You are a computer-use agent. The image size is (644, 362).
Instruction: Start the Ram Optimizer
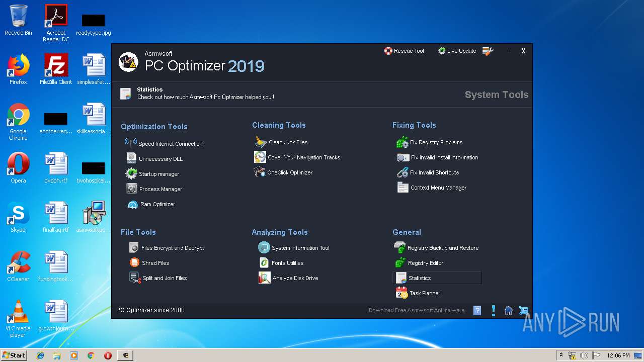click(x=151, y=204)
